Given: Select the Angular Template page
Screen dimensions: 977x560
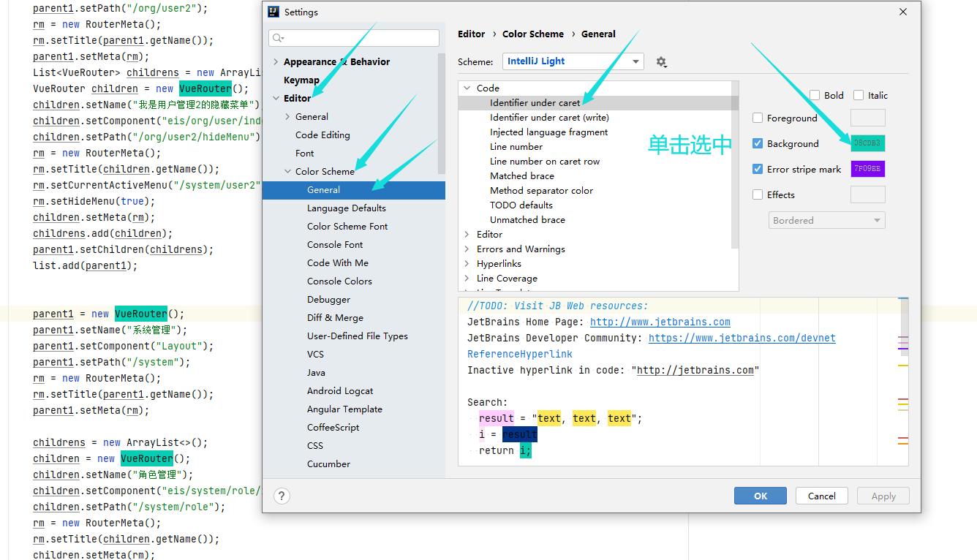Looking at the screenshot, I should (x=344, y=409).
